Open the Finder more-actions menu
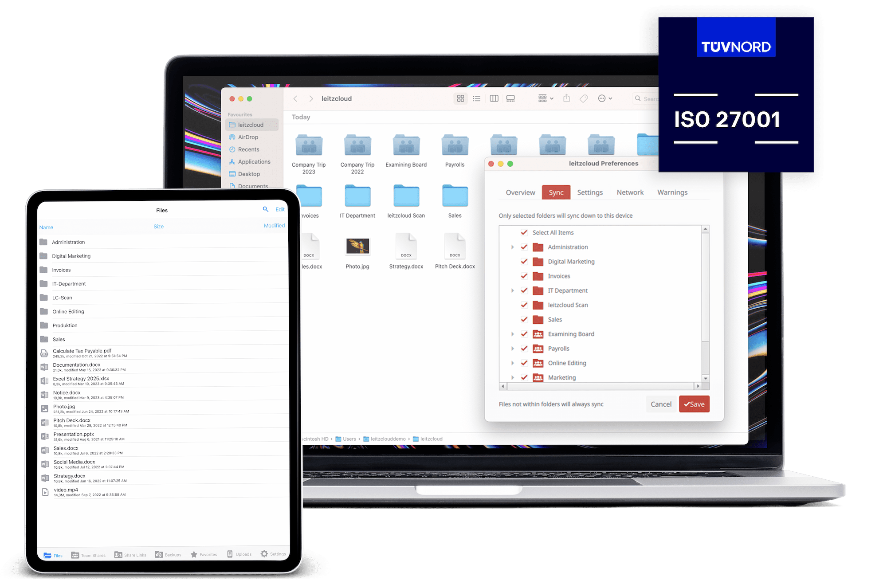Image resolution: width=887 pixels, height=588 pixels. coord(605,98)
